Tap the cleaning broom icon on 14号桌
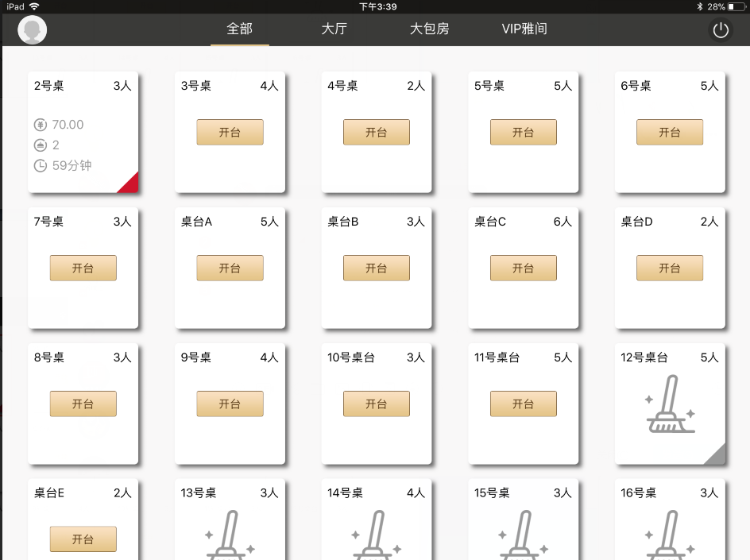The height and width of the screenshot is (560, 750). pyautogui.click(x=377, y=535)
